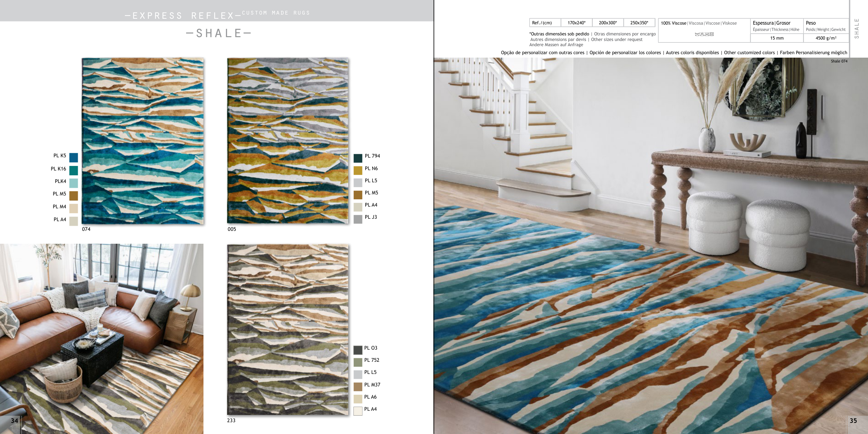Click the viscose care symbols icons

click(x=704, y=34)
